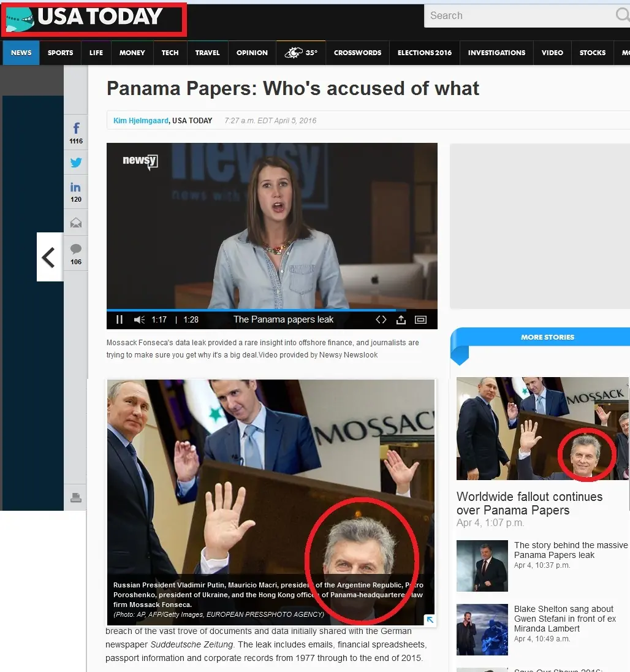Open the LIFE section
The image size is (630, 672).
(96, 53)
